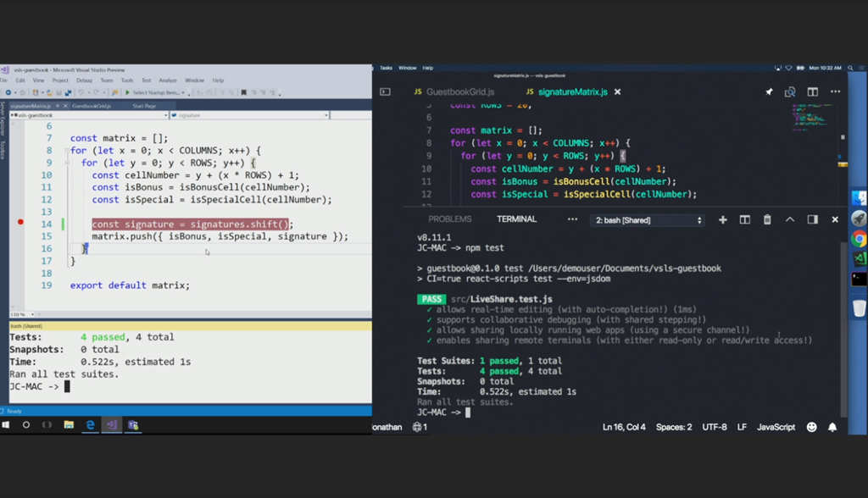The height and width of the screenshot is (498, 868).
Task: Open the '2: bash [Shared]' terminal dropdown
Action: tap(649, 220)
